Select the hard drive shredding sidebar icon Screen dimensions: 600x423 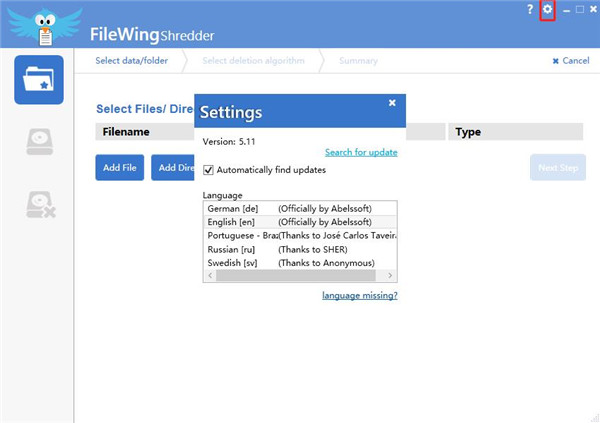[39, 141]
